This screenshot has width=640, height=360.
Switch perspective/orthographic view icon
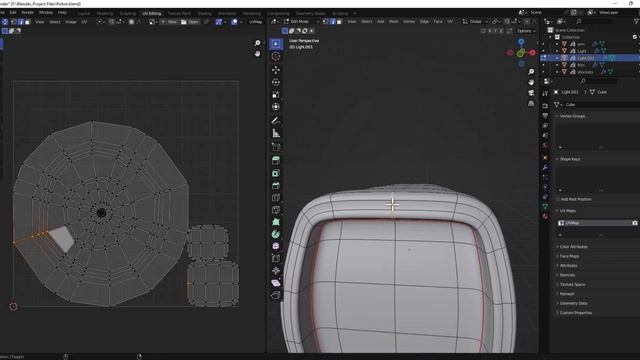(x=531, y=103)
